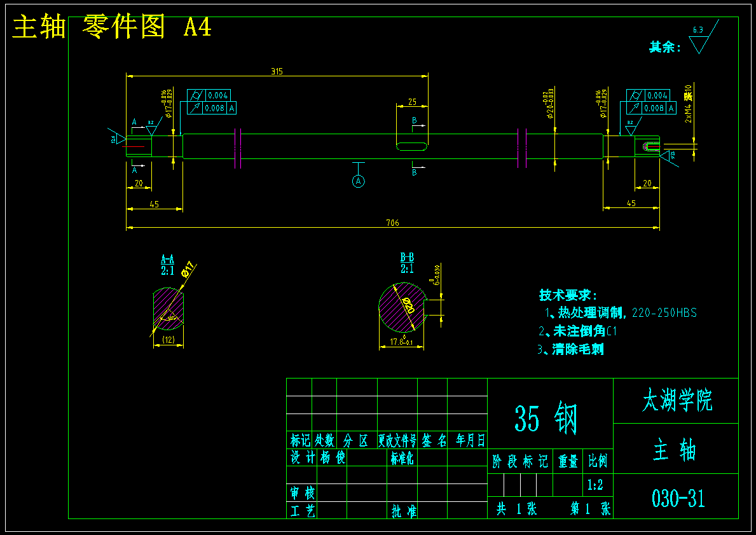Select the 706 overall length dimension

pos(392,223)
